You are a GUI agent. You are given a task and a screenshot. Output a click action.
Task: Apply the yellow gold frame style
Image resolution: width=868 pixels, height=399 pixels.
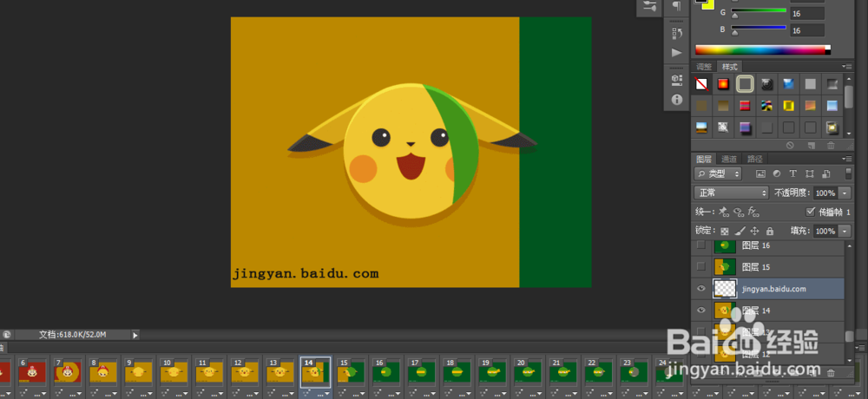[x=788, y=106]
